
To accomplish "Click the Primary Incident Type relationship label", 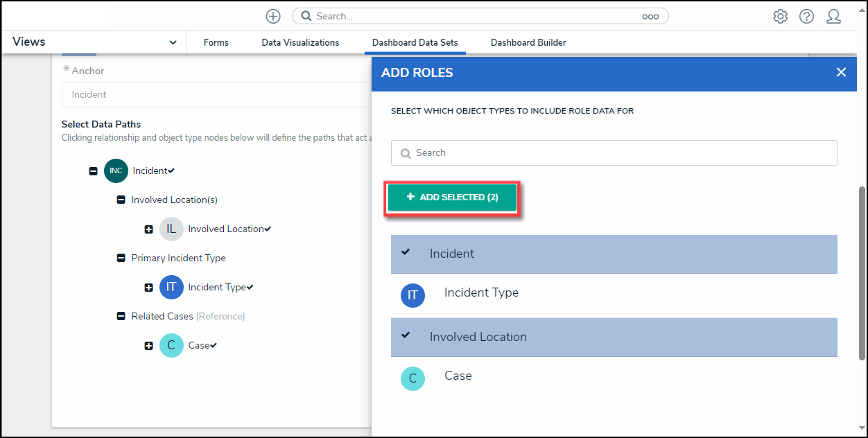I will (179, 258).
